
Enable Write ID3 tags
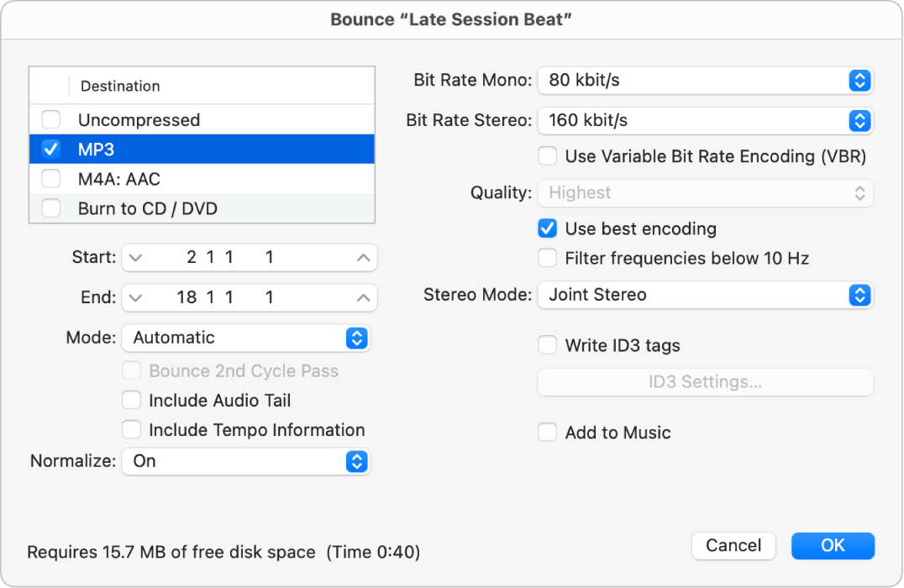[548, 344]
